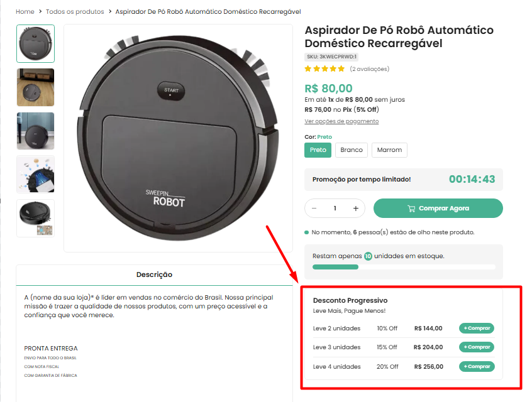The width and height of the screenshot is (532, 402).
Task: Click the five-star rating icons
Action: pos(324,69)
